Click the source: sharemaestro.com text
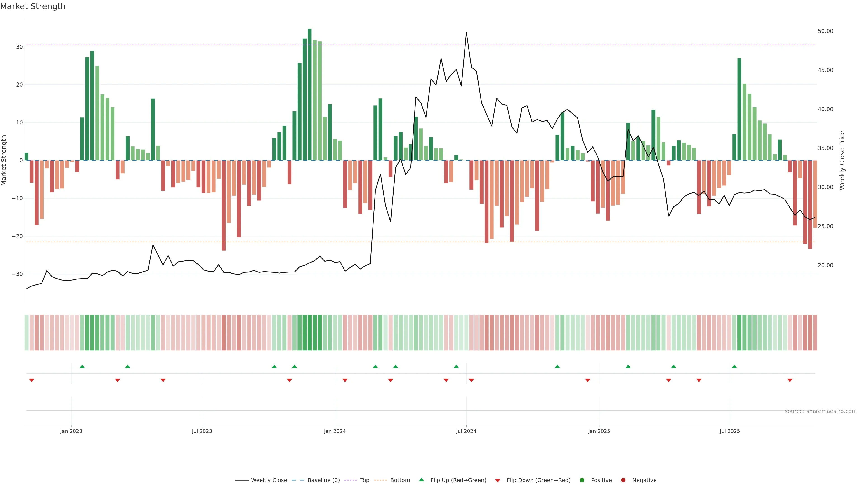 (x=821, y=411)
